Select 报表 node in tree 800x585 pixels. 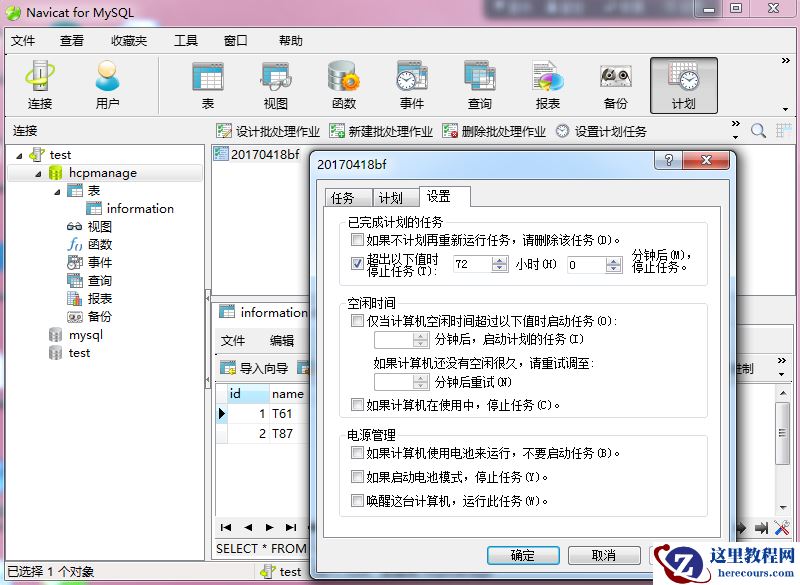[89, 298]
